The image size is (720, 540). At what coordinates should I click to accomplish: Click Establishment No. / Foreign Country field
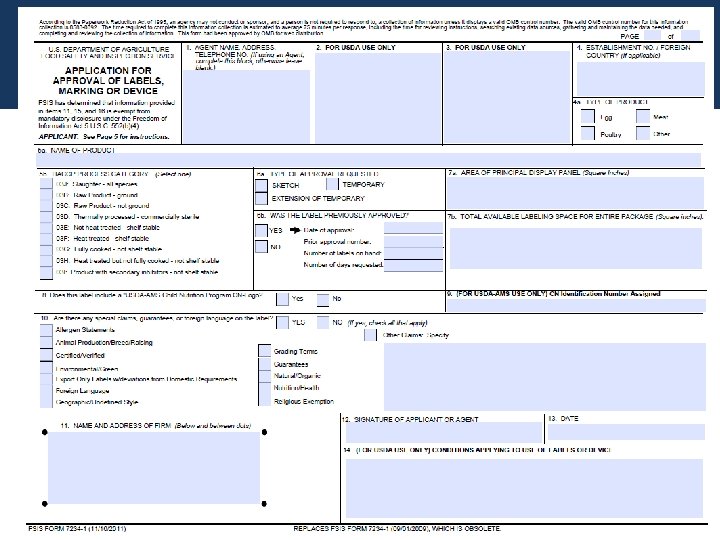point(641,79)
